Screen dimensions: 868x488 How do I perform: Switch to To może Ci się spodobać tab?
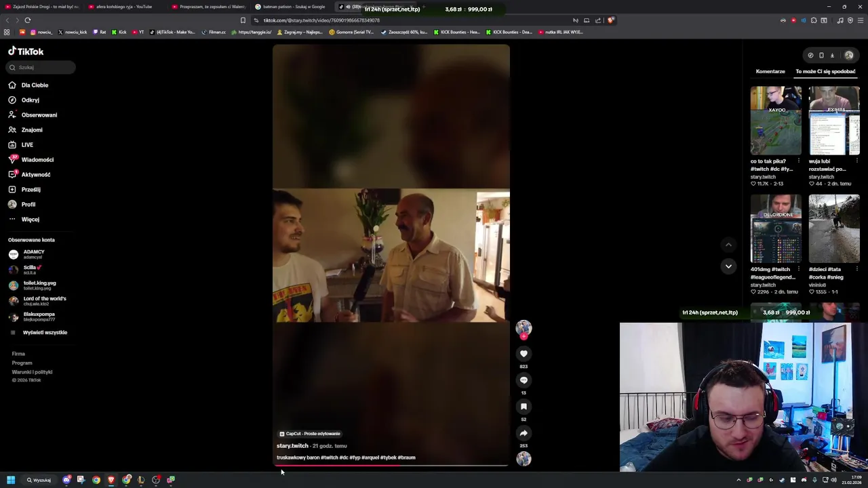[825, 71]
